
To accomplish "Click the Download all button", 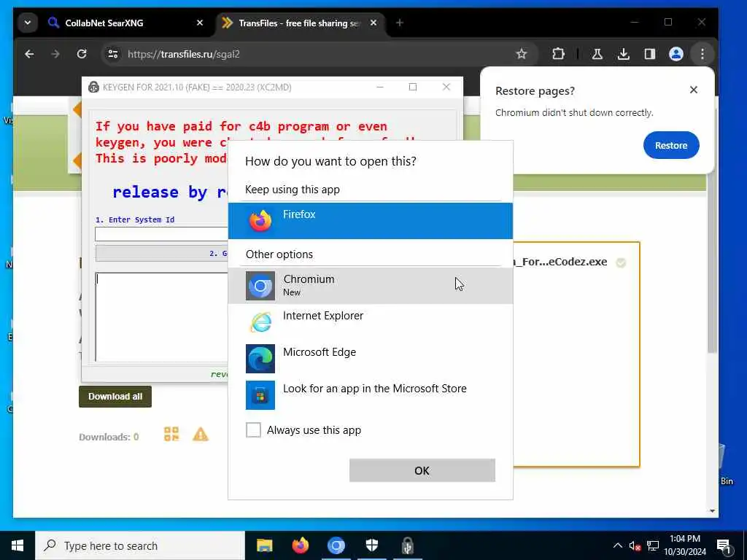I will [x=115, y=396].
